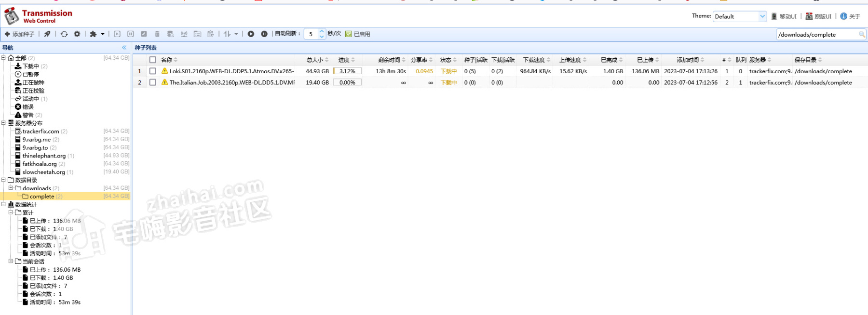This screenshot has height=315, width=868.
Task: Click the queue move arrows icon
Action: click(x=227, y=34)
